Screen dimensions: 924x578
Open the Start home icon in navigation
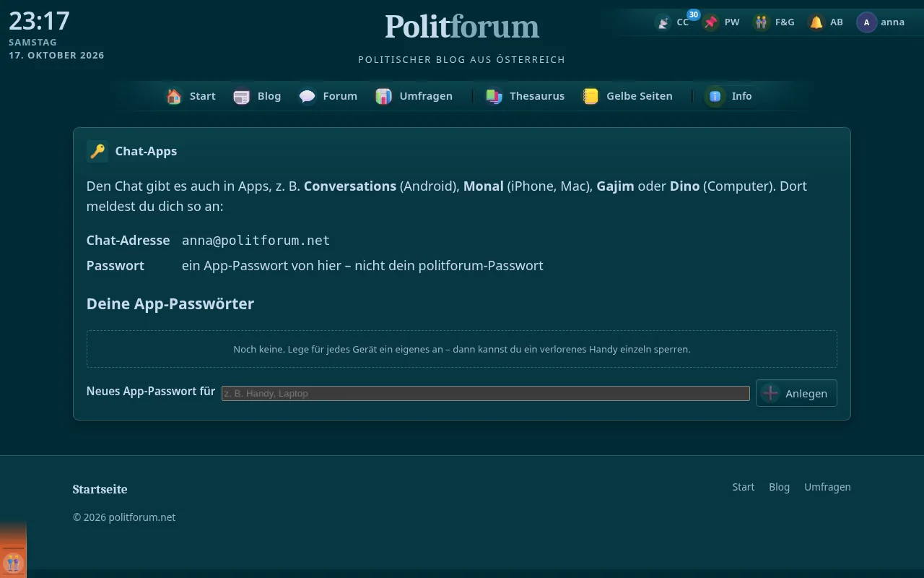pos(174,96)
